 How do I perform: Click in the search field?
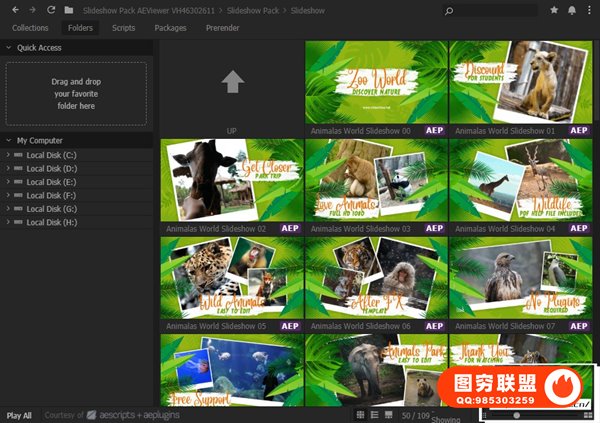pyautogui.click(x=490, y=10)
